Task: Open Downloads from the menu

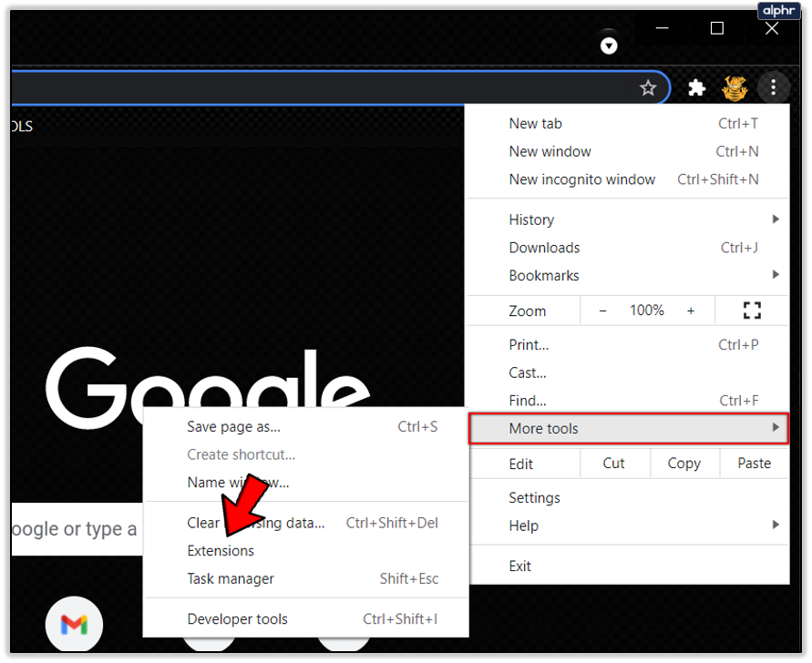Action: click(628, 248)
